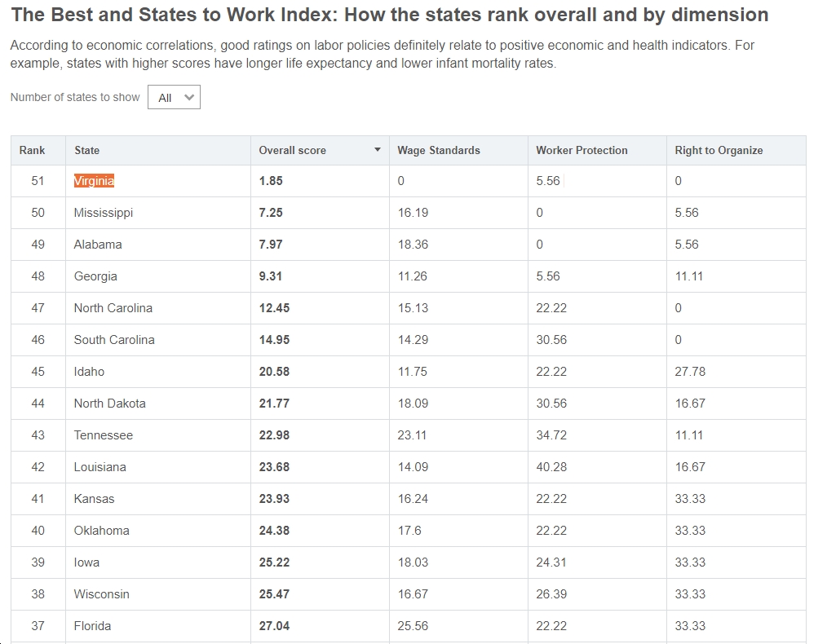Screen dimensions: 827x644
Task: Click Idaho's overall score 20.58
Action: click(274, 372)
